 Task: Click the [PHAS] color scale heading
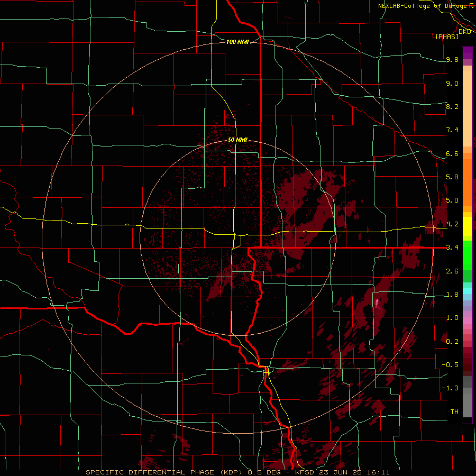point(447,36)
